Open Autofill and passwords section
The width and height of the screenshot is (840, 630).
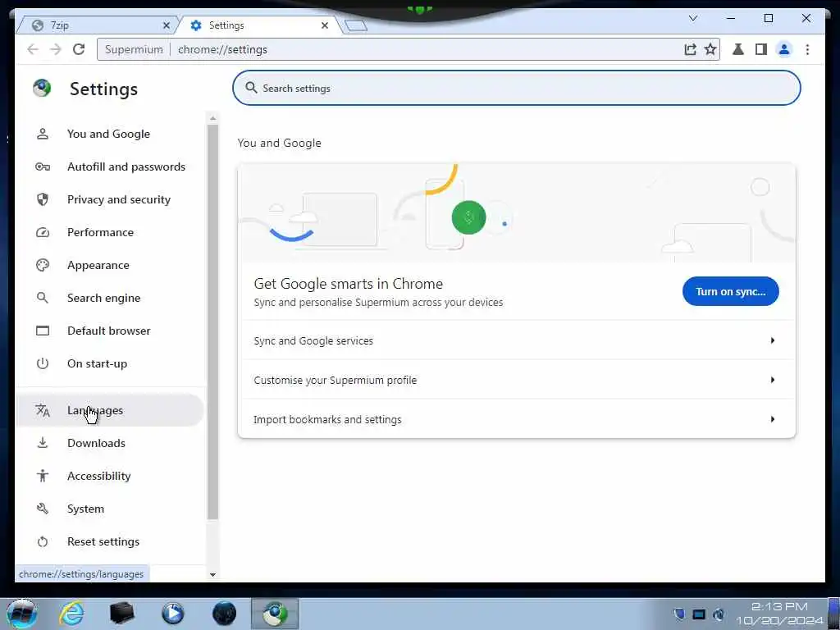pos(110,167)
